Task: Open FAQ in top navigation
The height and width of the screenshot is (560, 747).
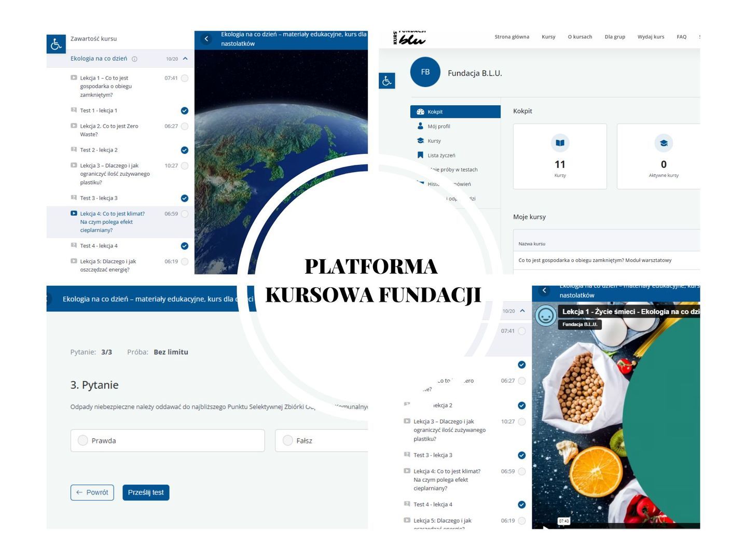Action: click(x=682, y=37)
